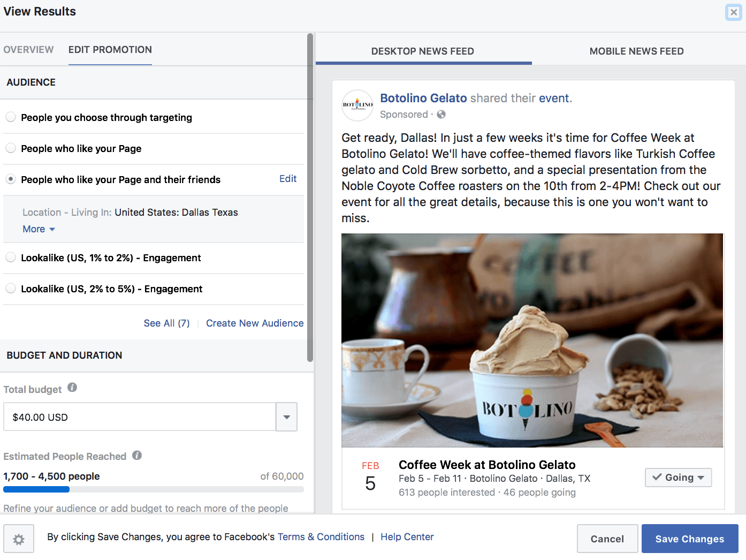Click the Total budget info icon
The width and height of the screenshot is (746, 560).
72,388
